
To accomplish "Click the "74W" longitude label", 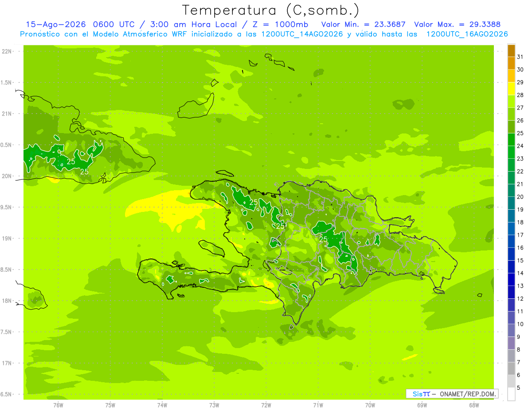I will coord(162,405).
